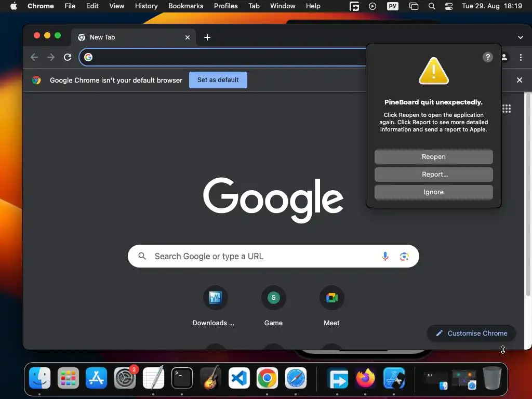Open the Edit menu
Image resolution: width=532 pixels, height=399 pixels.
(92, 6)
